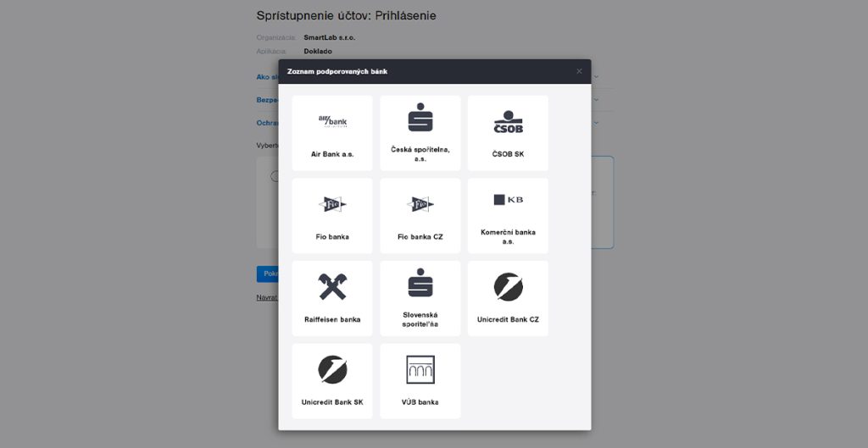Screen dimensions: 868x448
Task: Close the supported banks dialog
Action: point(579,71)
